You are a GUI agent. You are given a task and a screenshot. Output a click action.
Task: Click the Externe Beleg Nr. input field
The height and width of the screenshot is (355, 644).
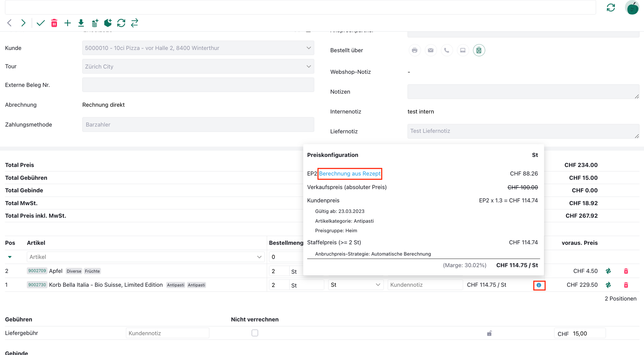198,85
